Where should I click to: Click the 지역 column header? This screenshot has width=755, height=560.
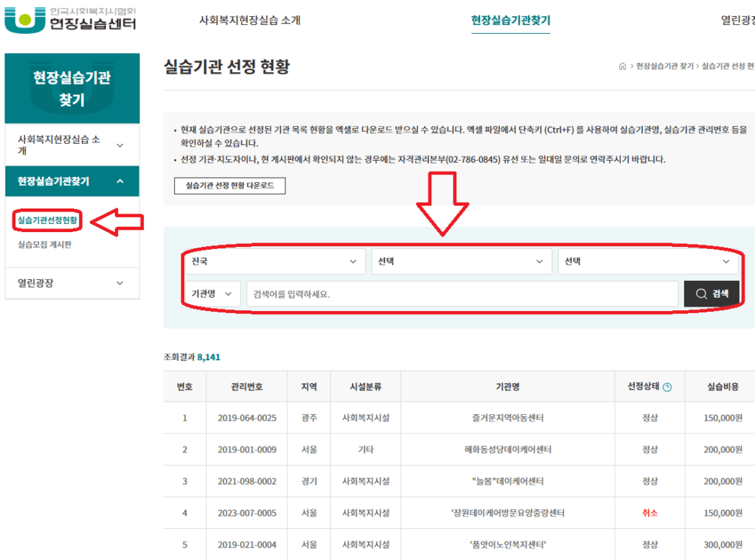click(309, 387)
